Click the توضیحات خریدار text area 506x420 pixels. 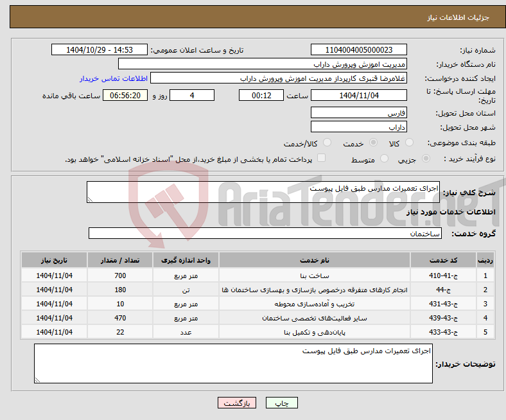click(233, 363)
